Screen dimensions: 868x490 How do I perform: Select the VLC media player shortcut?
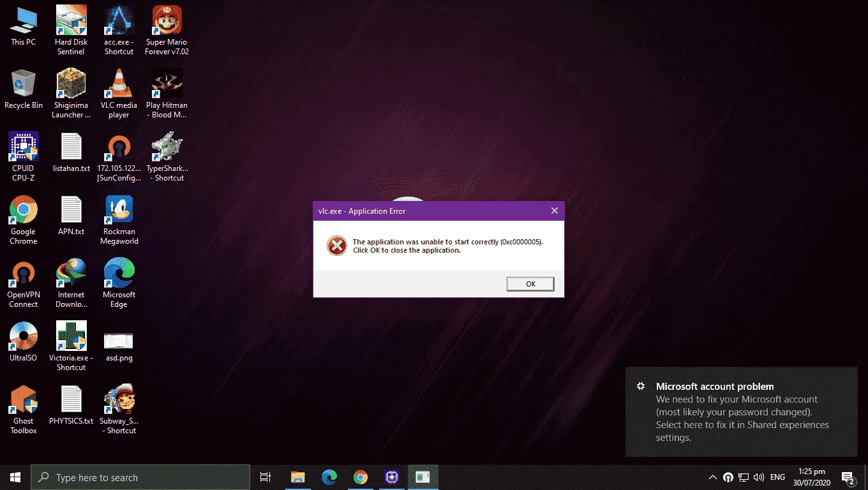click(119, 94)
